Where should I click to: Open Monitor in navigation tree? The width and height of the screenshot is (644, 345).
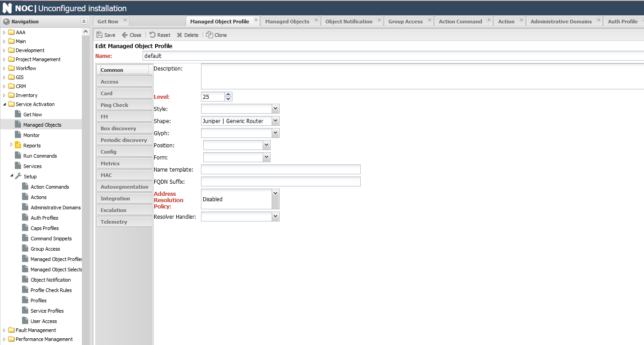[31, 135]
